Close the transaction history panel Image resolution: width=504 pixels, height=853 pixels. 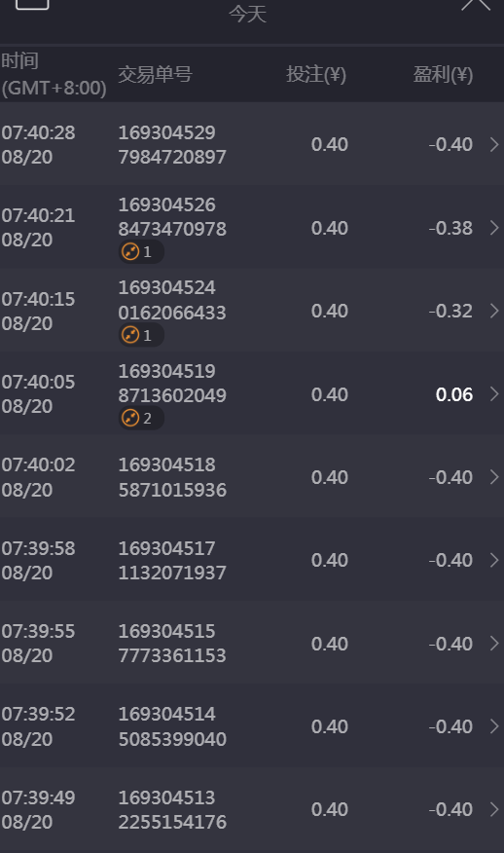[x=476, y=4]
